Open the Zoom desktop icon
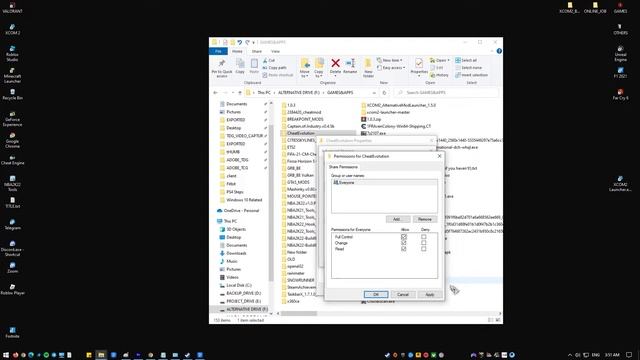Screen dimensions: 640x360 12,268
